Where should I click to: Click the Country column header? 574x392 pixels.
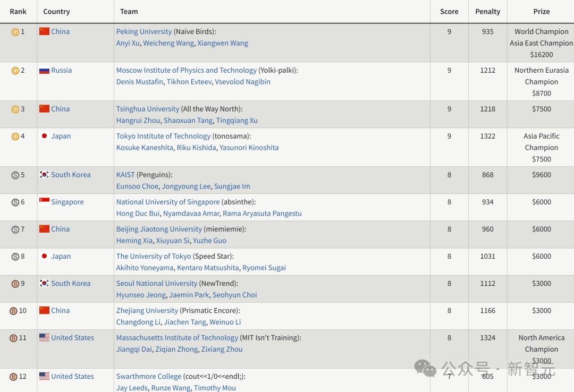(56, 12)
